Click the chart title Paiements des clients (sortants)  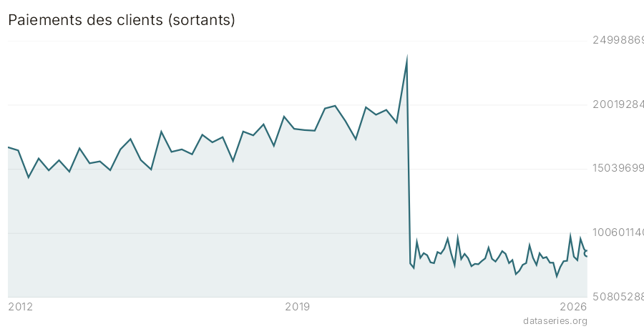tap(122, 20)
